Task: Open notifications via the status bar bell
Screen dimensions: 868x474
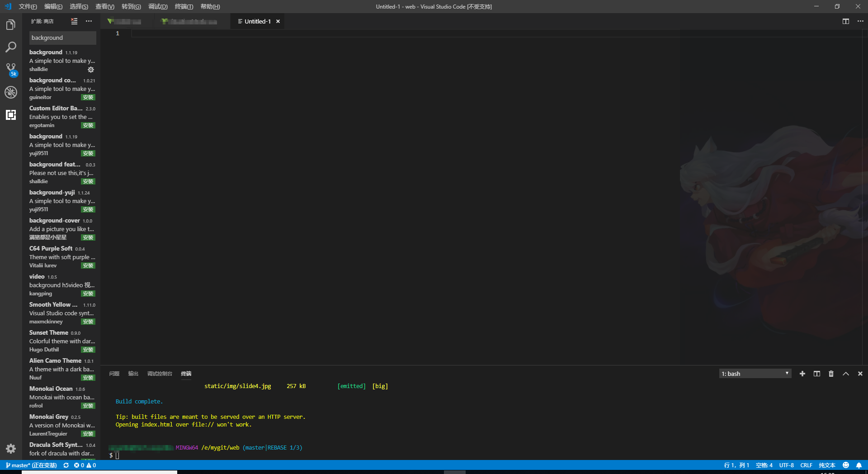Action: pyautogui.click(x=860, y=465)
